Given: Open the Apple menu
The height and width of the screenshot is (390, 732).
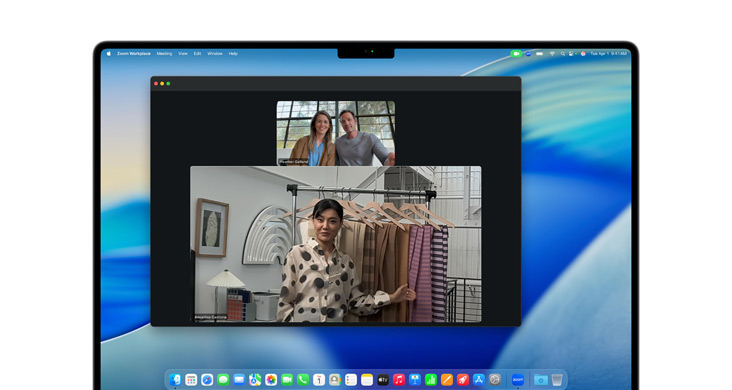Looking at the screenshot, I should click(x=109, y=54).
